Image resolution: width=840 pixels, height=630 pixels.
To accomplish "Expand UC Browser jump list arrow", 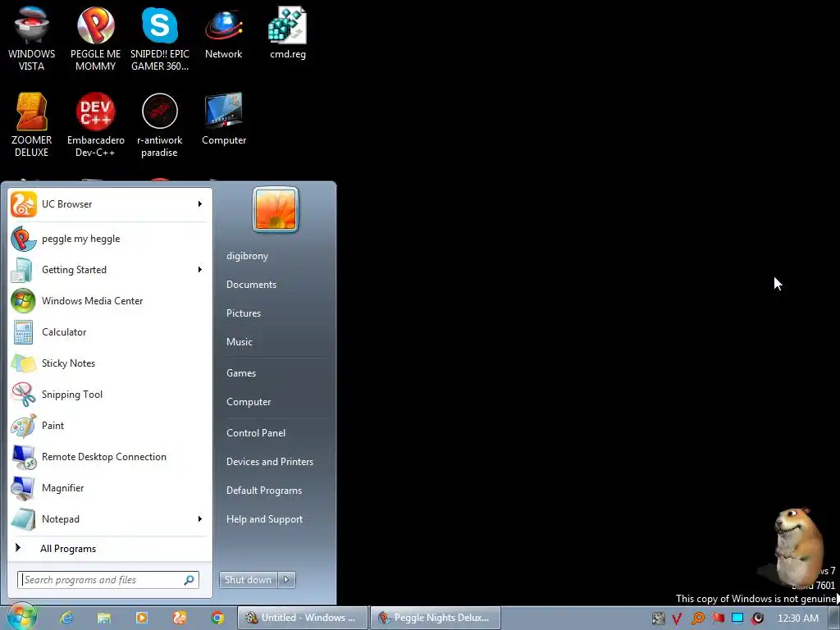I will (200, 204).
